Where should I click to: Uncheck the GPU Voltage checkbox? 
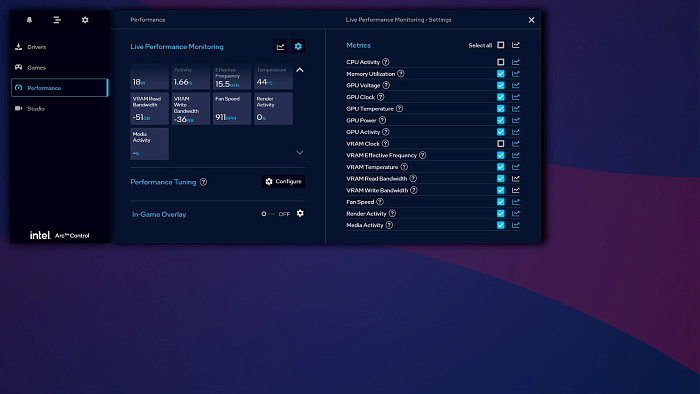pos(500,85)
